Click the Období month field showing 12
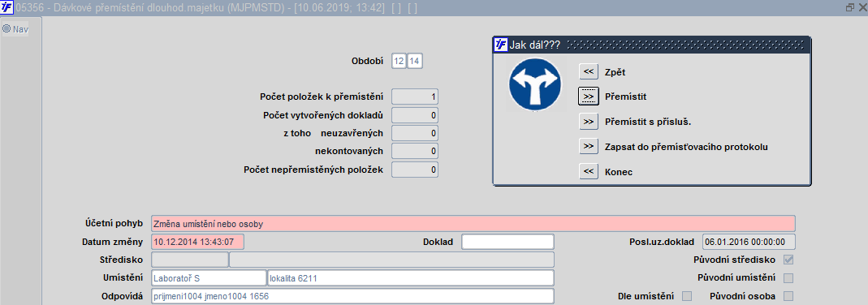Viewport: 868px width, 305px height. tap(399, 61)
